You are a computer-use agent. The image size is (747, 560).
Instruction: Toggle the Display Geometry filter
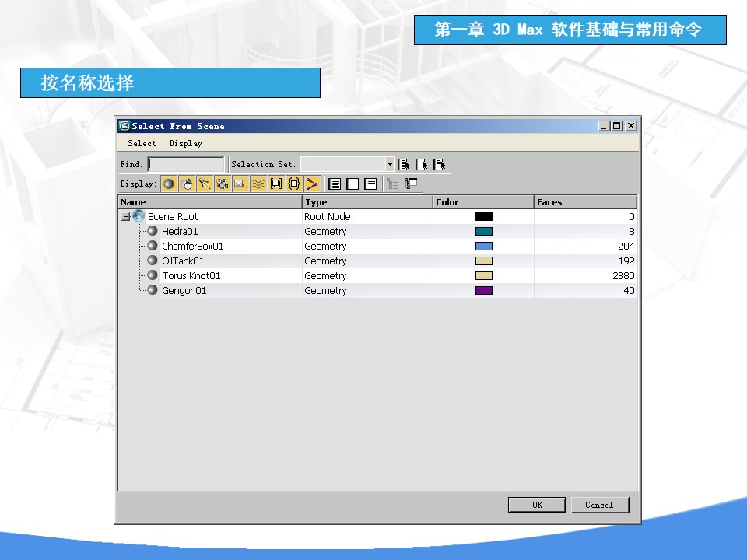click(169, 184)
